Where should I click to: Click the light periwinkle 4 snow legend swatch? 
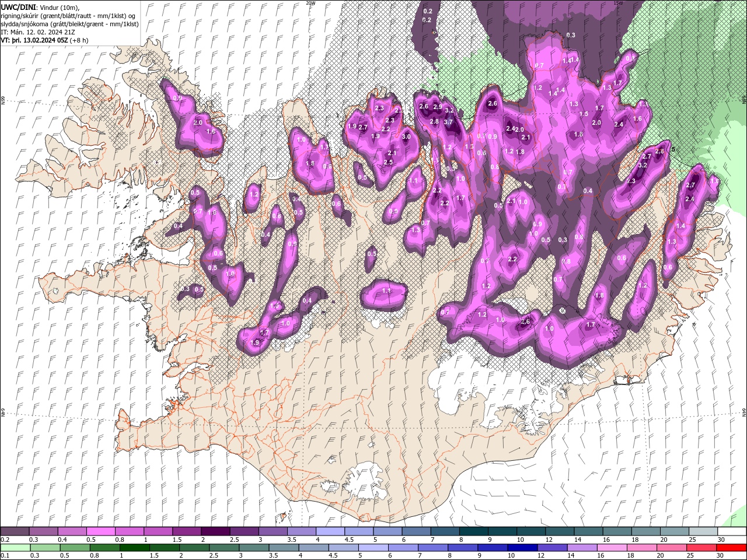coord(330,531)
